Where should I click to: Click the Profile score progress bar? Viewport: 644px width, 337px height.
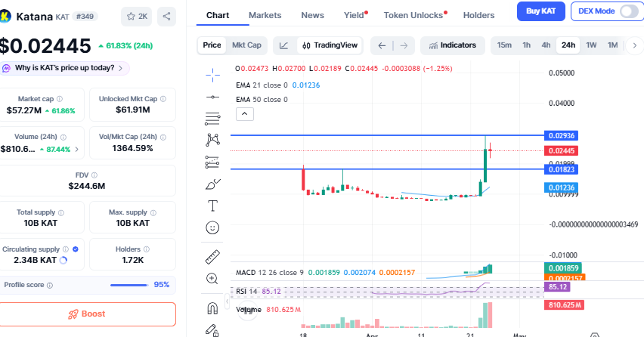coord(128,285)
